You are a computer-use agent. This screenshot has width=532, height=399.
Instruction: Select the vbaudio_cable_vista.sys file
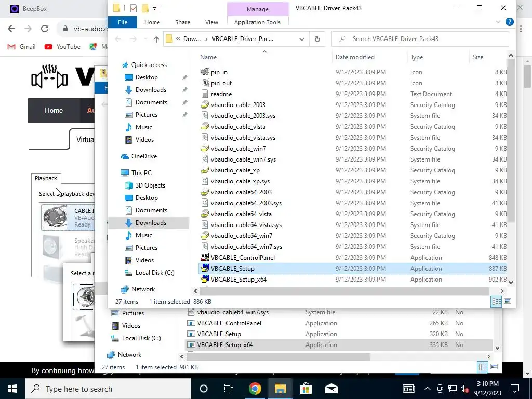pos(243,138)
